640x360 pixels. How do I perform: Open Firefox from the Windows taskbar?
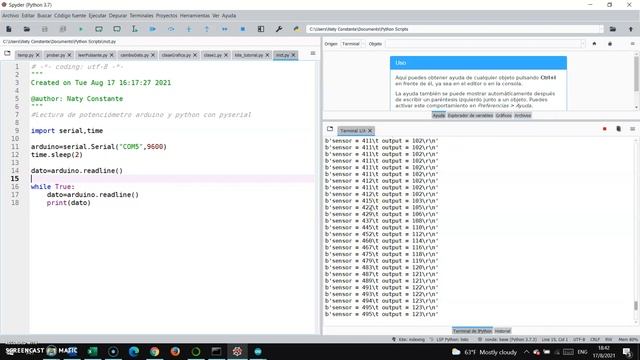tap(175, 351)
